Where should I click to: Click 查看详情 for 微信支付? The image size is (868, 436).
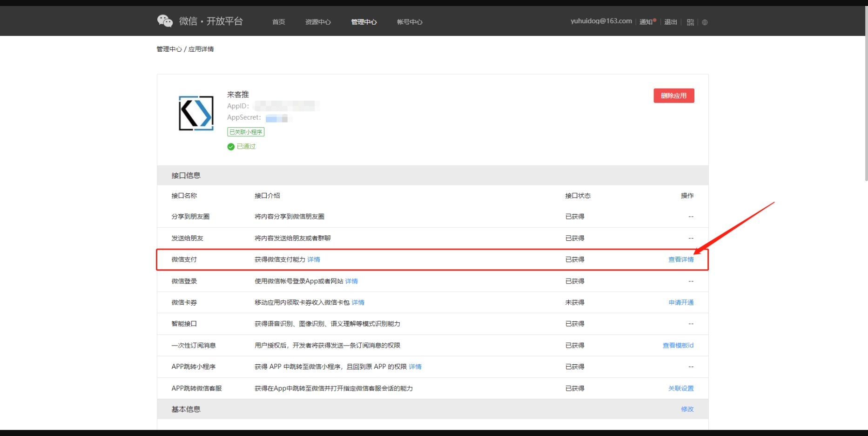[x=680, y=259]
